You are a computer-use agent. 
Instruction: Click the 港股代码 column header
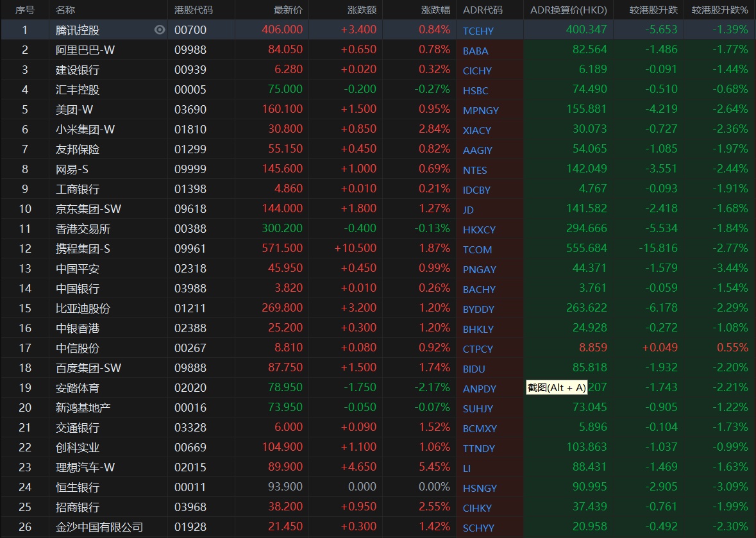click(x=194, y=10)
